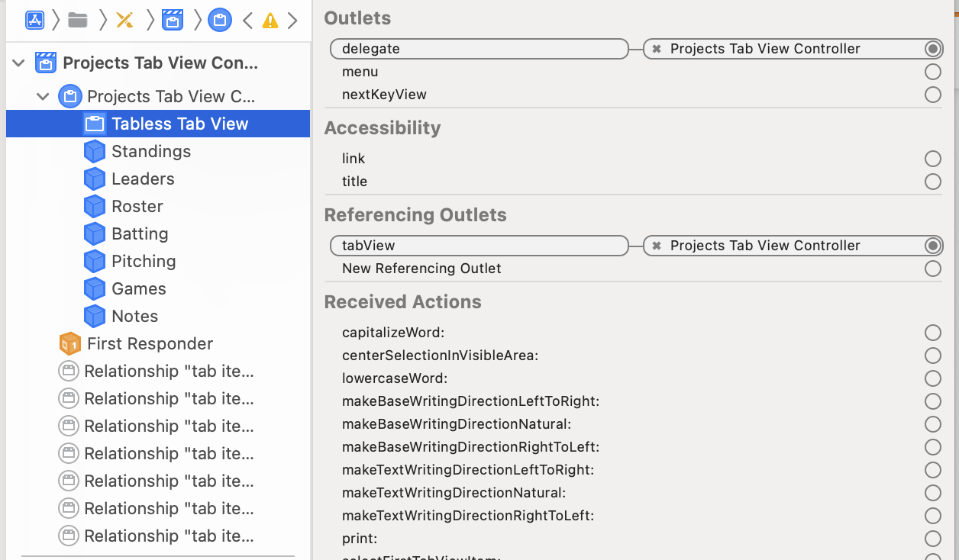Select the Standings tab item

point(158,151)
